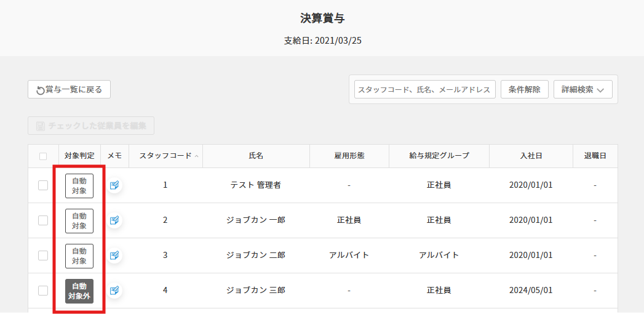Sort by スタッフコード column header
The width and height of the screenshot is (644, 314).
[165, 156]
